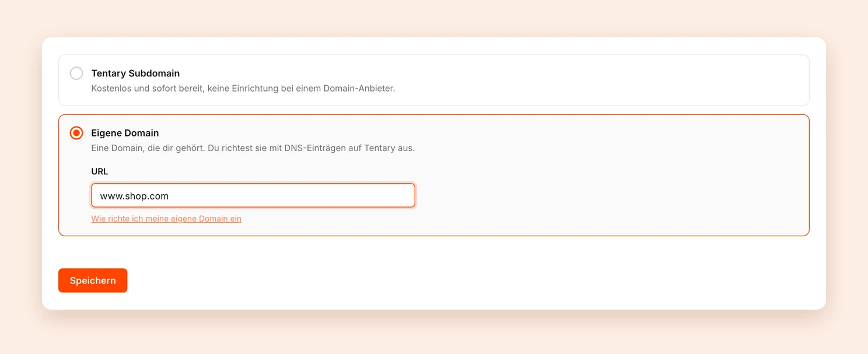Image resolution: width=868 pixels, height=354 pixels.
Task: Select the Eigene Domain radio button
Action: tap(76, 133)
